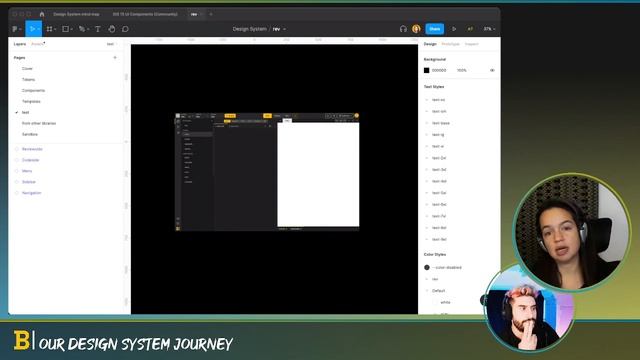Expand the rev color styles group
The width and height of the screenshot is (640, 360).
[427, 279]
